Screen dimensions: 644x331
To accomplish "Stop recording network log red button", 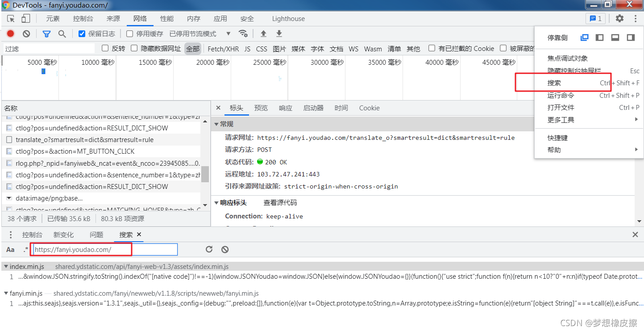I will click(x=11, y=34).
